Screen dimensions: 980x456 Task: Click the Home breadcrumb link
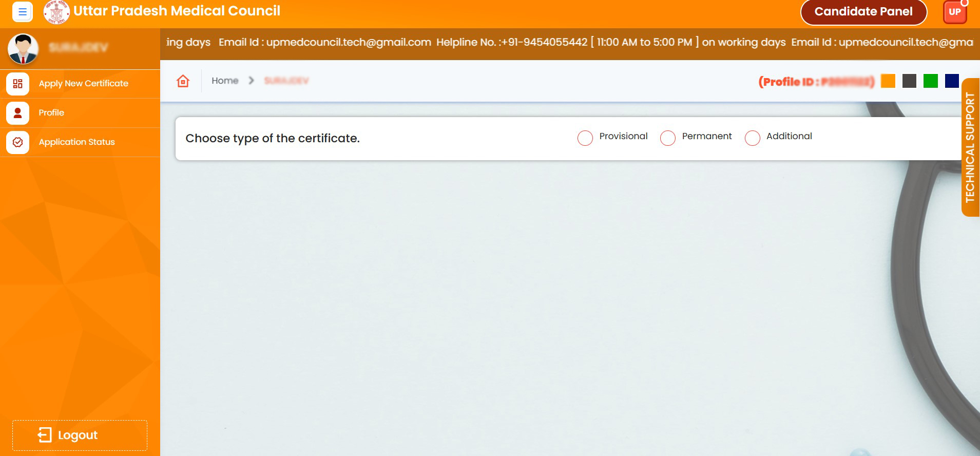click(x=225, y=81)
